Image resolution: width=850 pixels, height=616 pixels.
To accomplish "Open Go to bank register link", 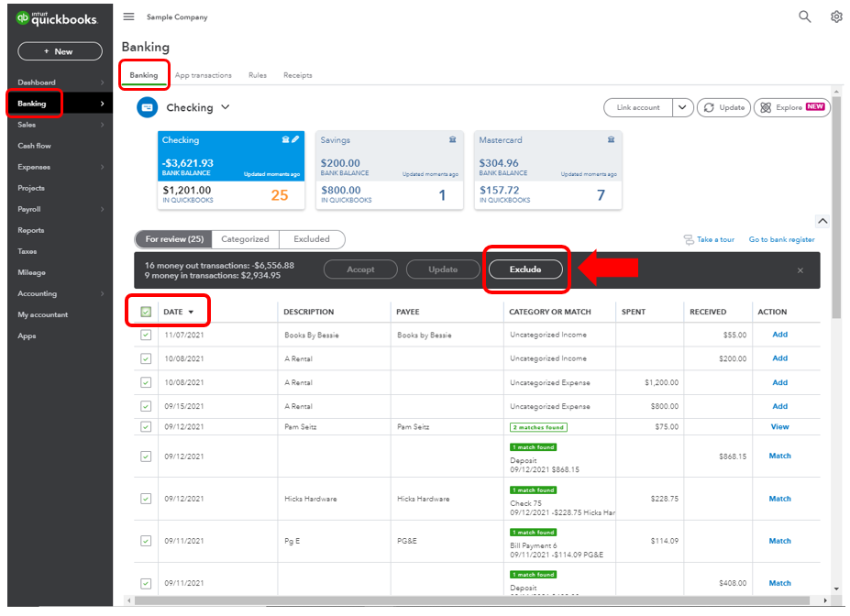I will pos(782,239).
